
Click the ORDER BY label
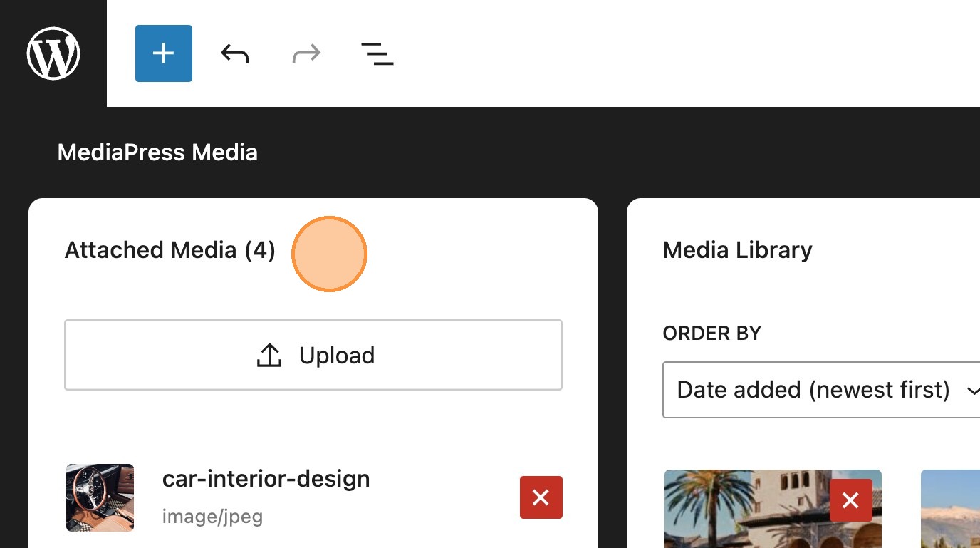point(712,333)
